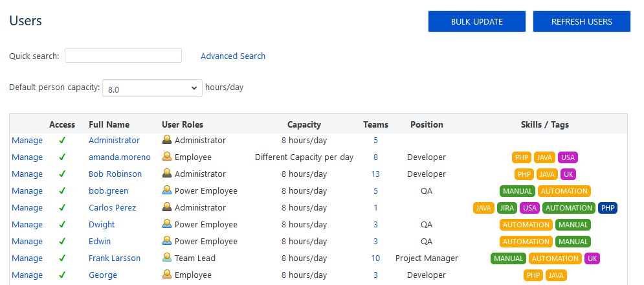The width and height of the screenshot is (644, 285).
Task: Click the Employee role icon beside amanda.moreno
Action: click(x=167, y=157)
